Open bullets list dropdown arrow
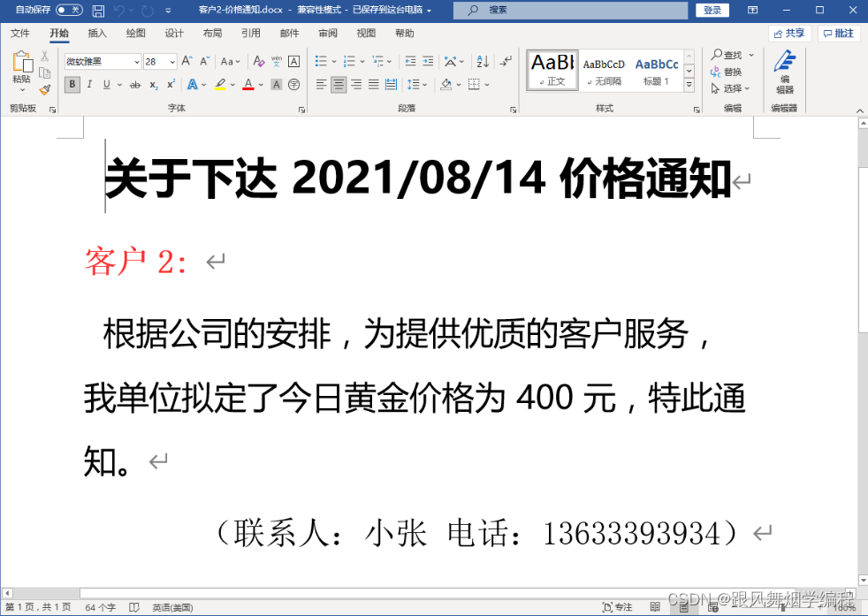The image size is (868, 616). [x=334, y=62]
